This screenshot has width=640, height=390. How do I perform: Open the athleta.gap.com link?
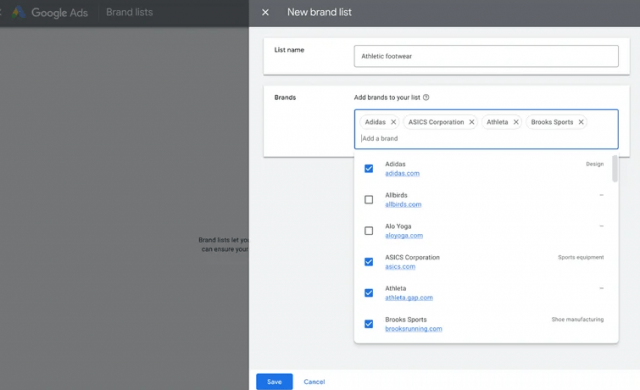(409, 297)
